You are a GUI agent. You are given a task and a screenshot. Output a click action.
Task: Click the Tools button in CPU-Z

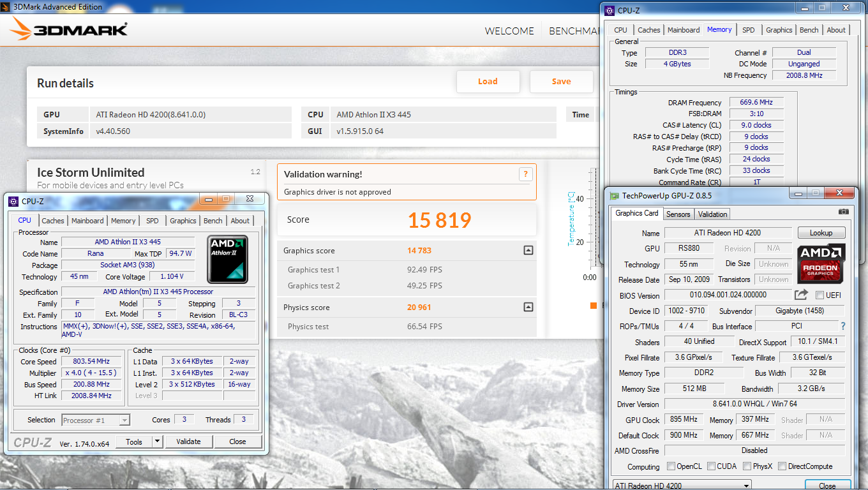134,442
